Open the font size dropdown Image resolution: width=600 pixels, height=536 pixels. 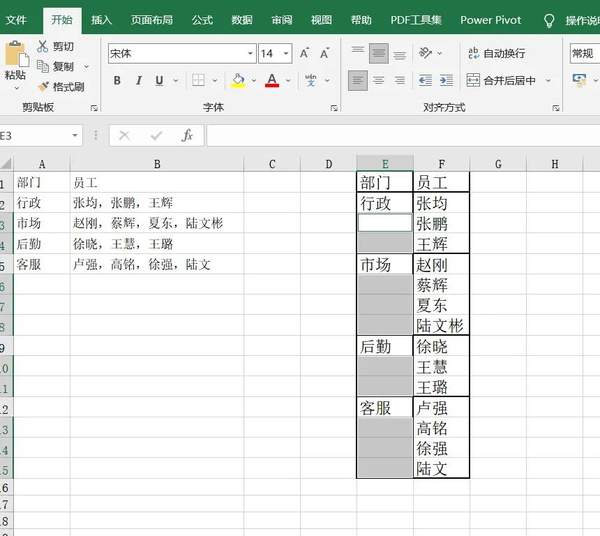[287, 53]
